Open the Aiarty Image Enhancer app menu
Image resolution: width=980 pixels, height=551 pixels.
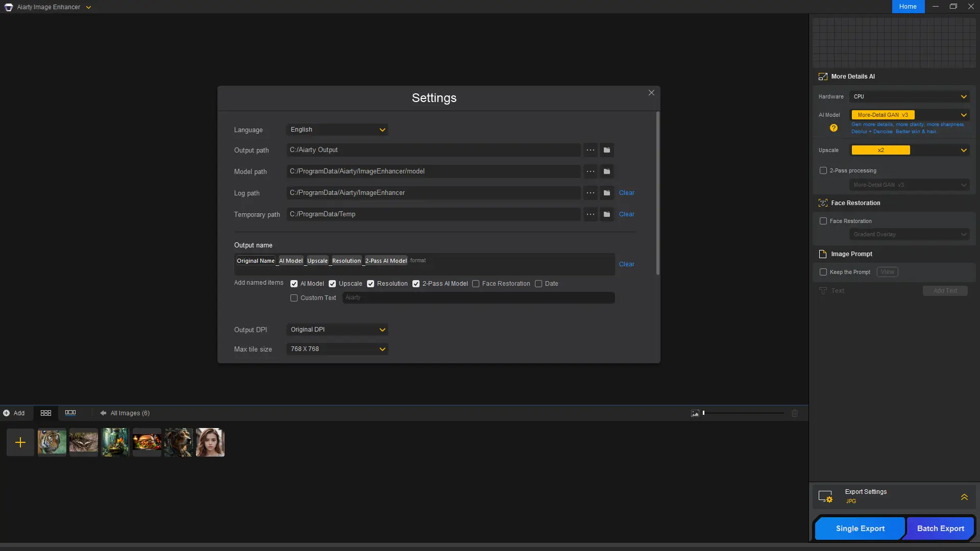click(x=88, y=7)
